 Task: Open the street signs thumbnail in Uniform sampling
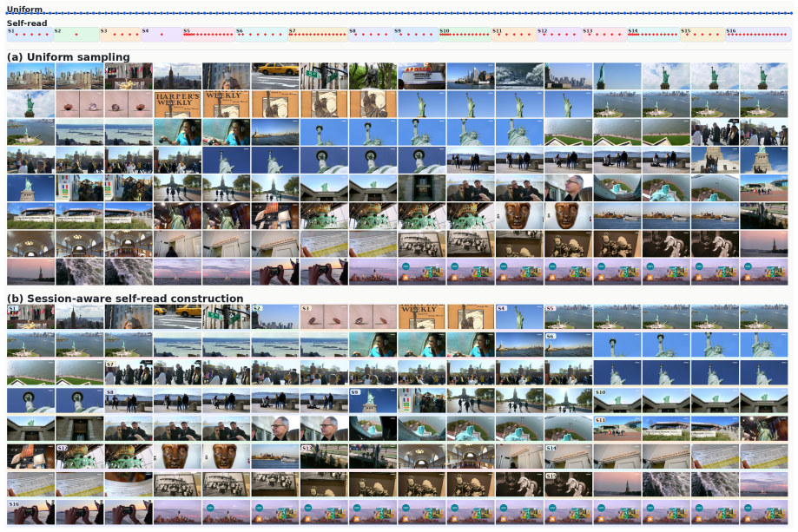pyautogui.click(x=324, y=76)
